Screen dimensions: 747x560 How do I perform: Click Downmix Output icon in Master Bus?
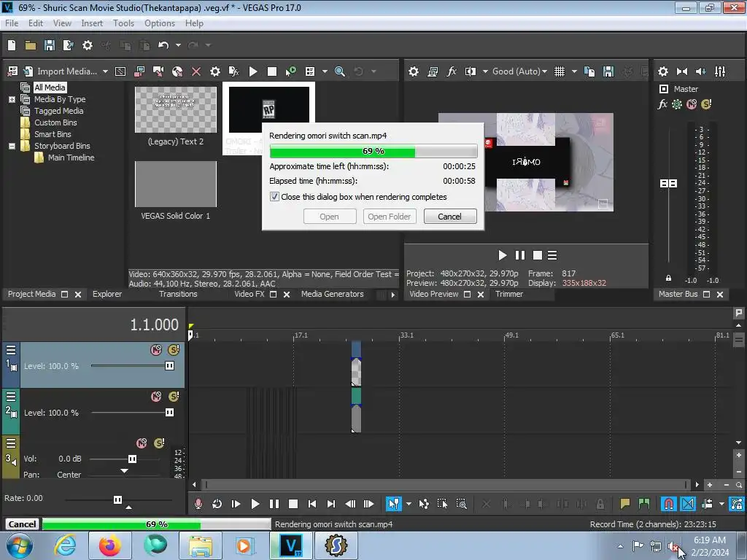[x=682, y=71]
